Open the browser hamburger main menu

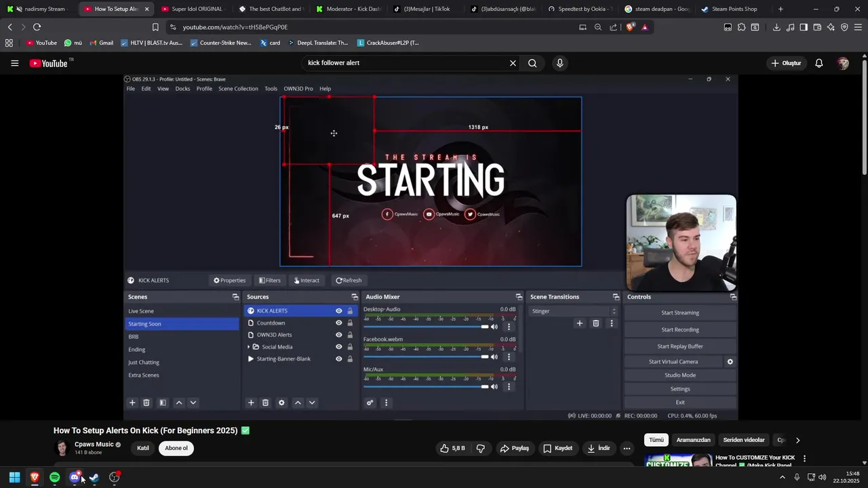point(858,27)
